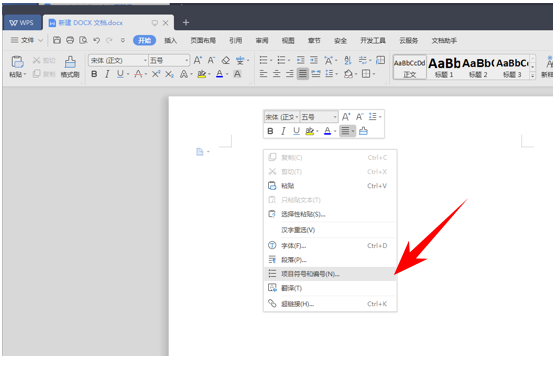Toggle show/hide marks icon in ribbon
The image size is (553, 374).
pyautogui.click(x=363, y=60)
